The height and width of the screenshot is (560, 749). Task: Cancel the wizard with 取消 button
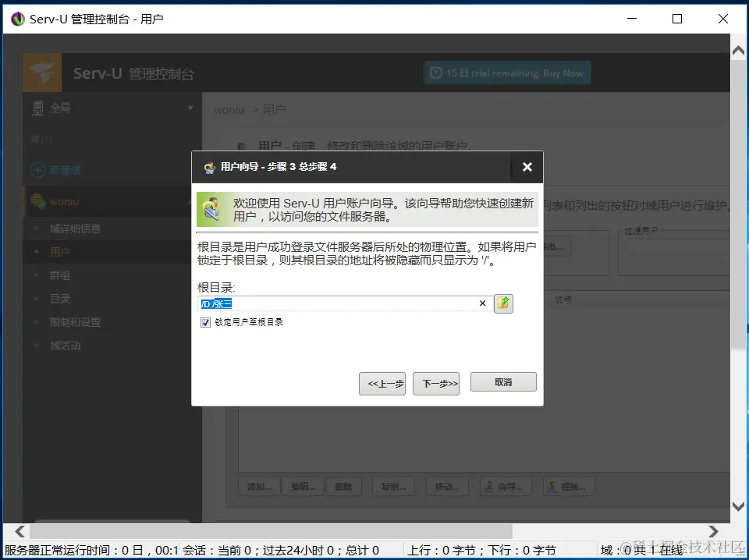[x=503, y=382]
